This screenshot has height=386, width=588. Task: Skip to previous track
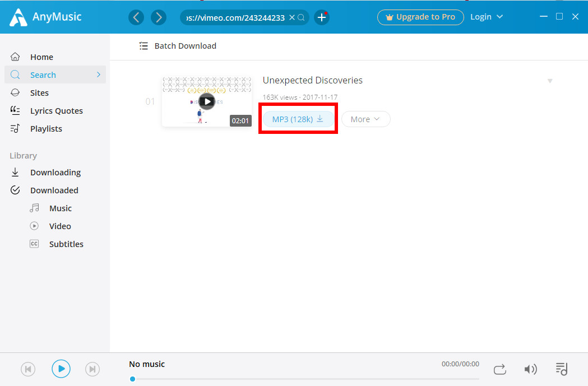point(28,369)
